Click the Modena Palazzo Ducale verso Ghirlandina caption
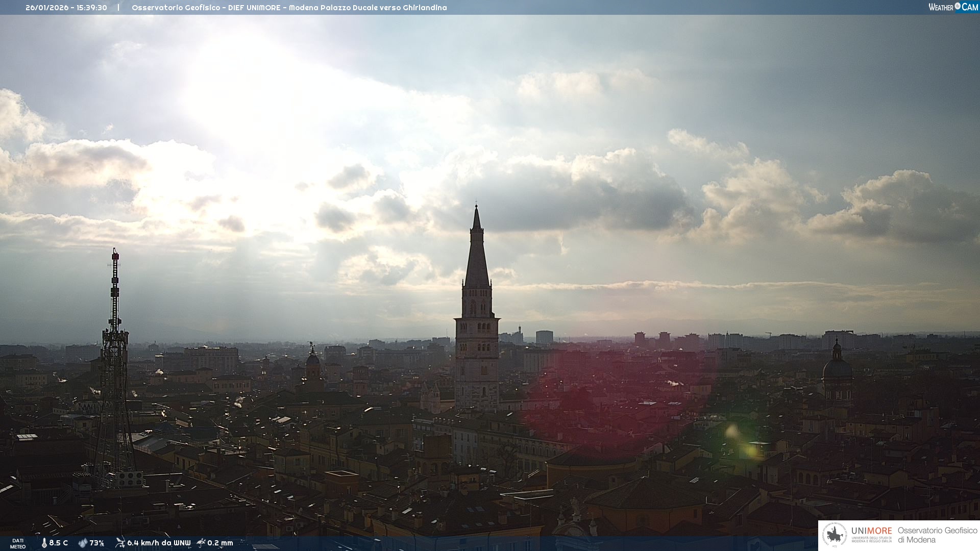 367,8
